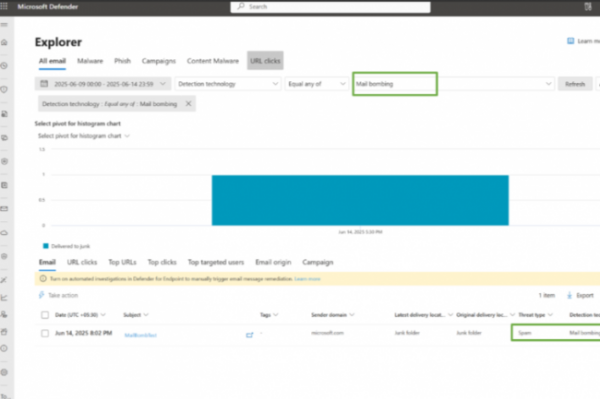Open the MailBombTest subject link
Image resolution: width=600 pixels, height=399 pixels.
(x=140, y=335)
